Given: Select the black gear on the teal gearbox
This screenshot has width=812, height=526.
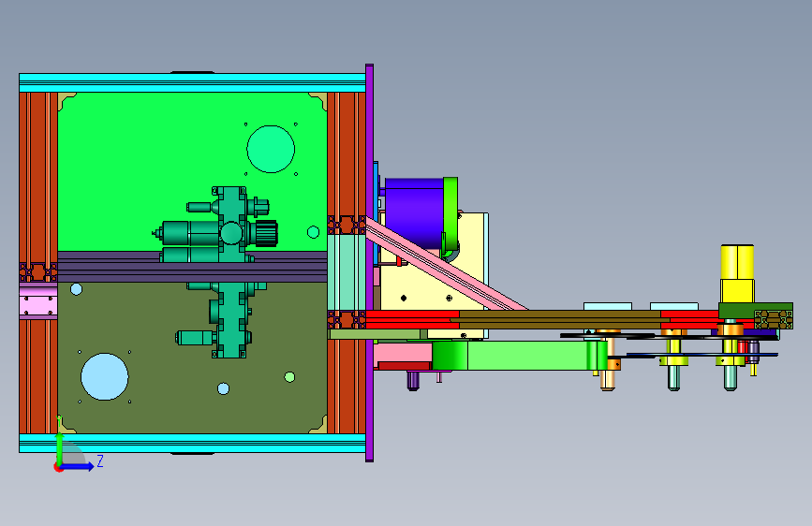Looking at the screenshot, I should coord(268,233).
